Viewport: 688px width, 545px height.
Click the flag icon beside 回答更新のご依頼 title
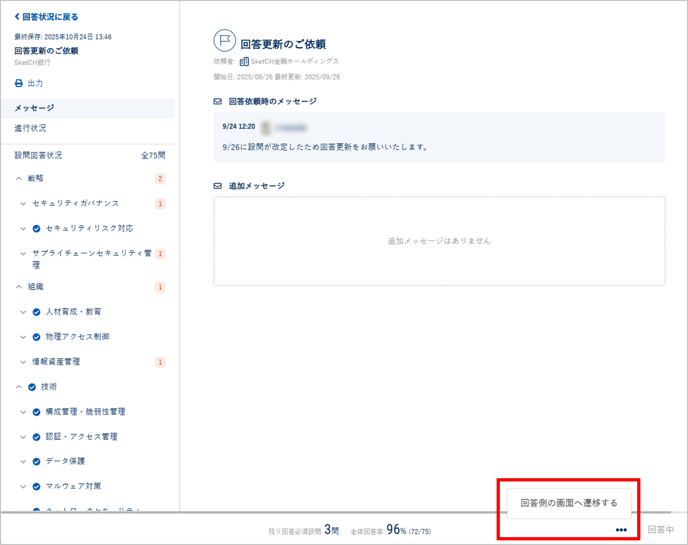225,41
